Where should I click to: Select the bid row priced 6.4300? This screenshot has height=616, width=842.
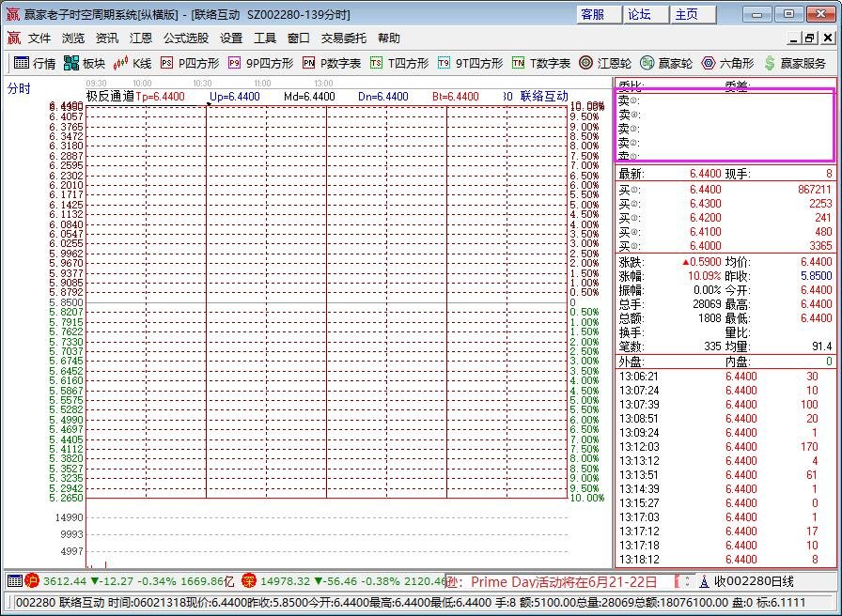[x=725, y=204]
